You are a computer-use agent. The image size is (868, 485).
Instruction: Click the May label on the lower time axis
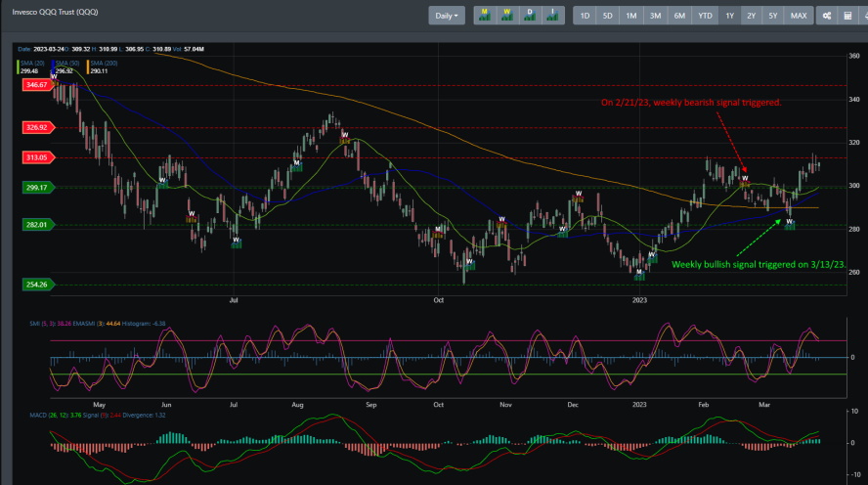pyautogui.click(x=99, y=405)
